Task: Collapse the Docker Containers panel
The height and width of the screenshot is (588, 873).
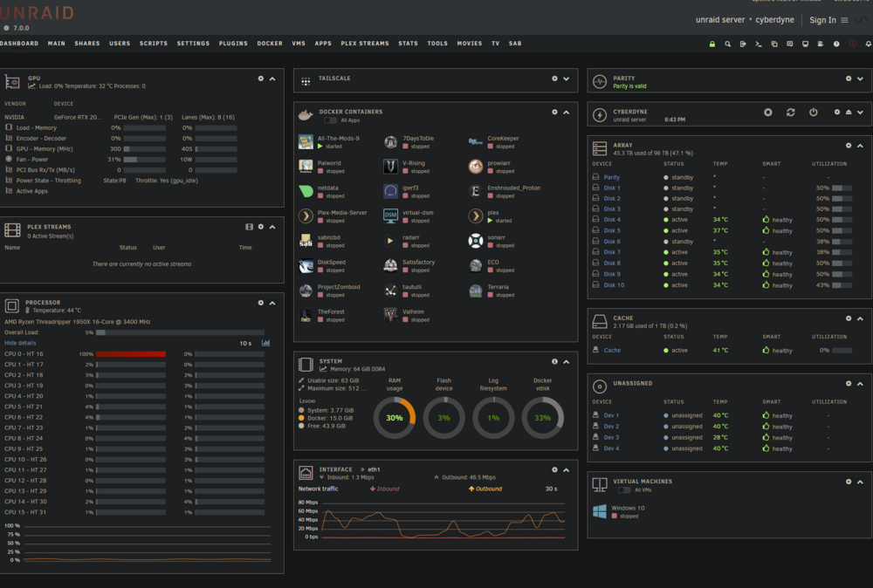Action: (567, 113)
